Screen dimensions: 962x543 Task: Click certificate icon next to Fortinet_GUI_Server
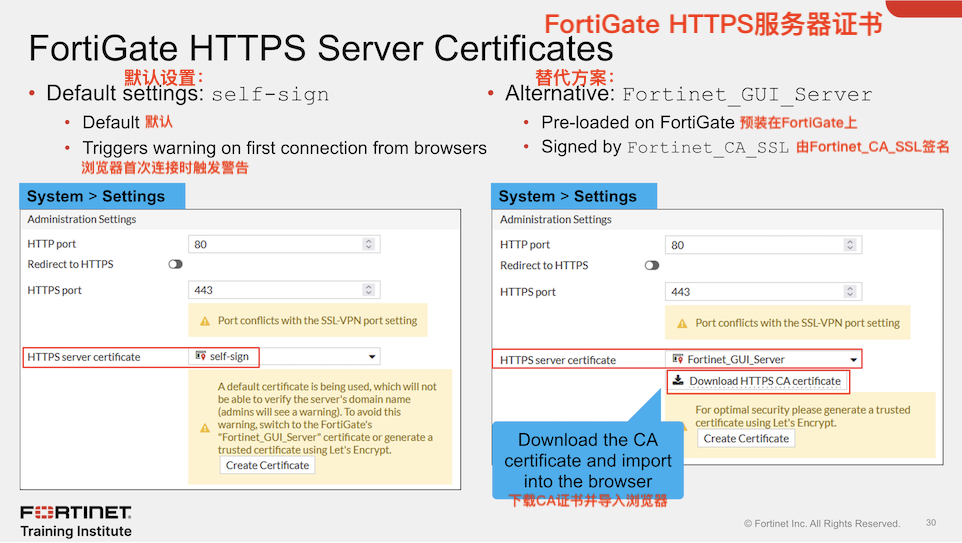coord(678,359)
